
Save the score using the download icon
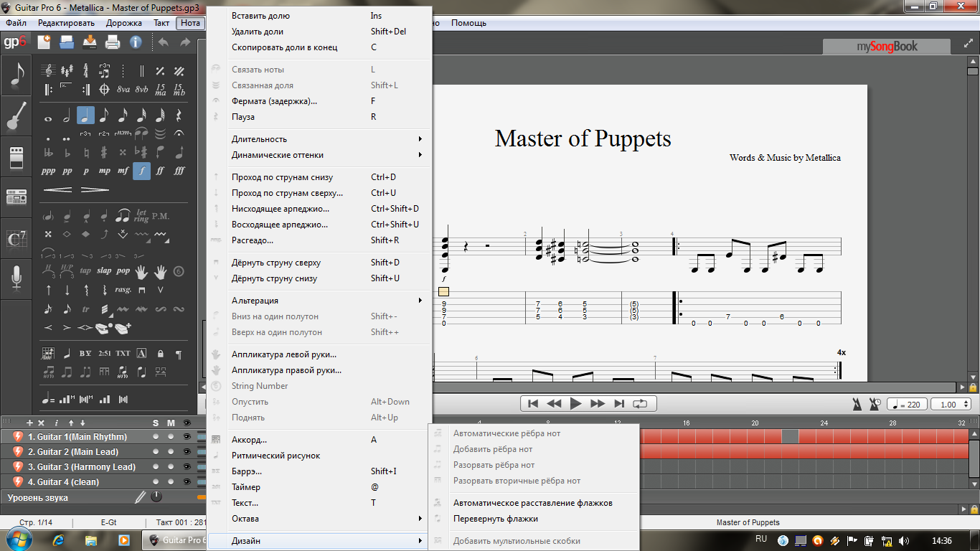[x=90, y=42]
